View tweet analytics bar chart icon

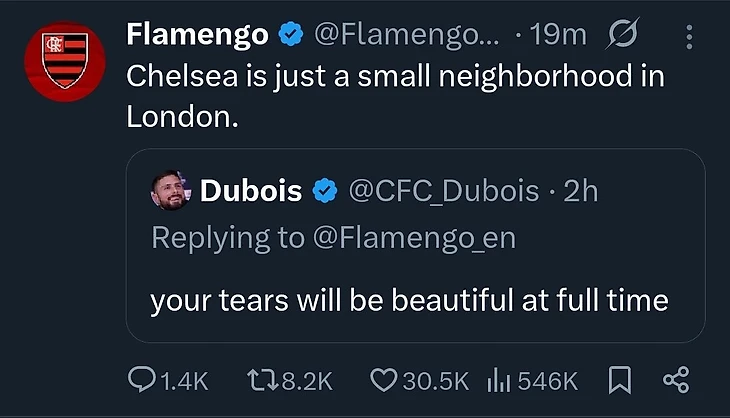(x=497, y=380)
